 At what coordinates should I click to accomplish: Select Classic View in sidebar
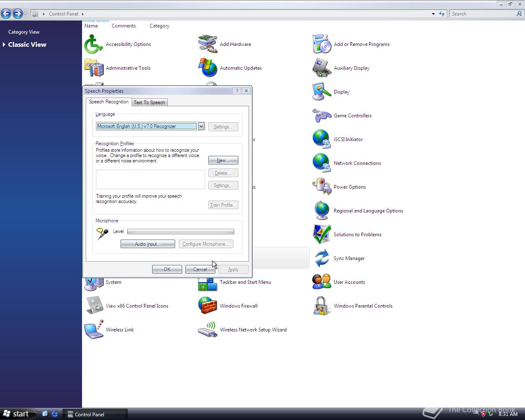(x=27, y=45)
